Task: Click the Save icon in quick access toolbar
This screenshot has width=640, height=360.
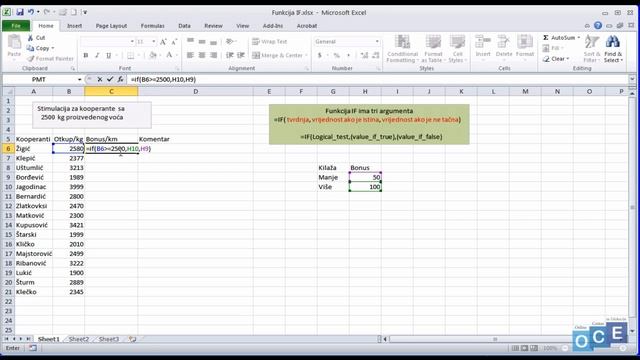Action: [x=20, y=12]
